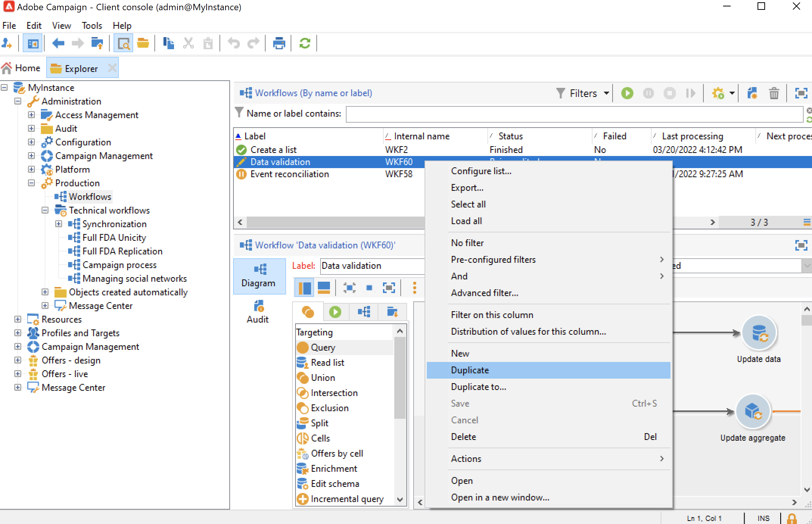Click the green Start workflow play icon
The height and width of the screenshot is (524, 812).
(x=627, y=93)
